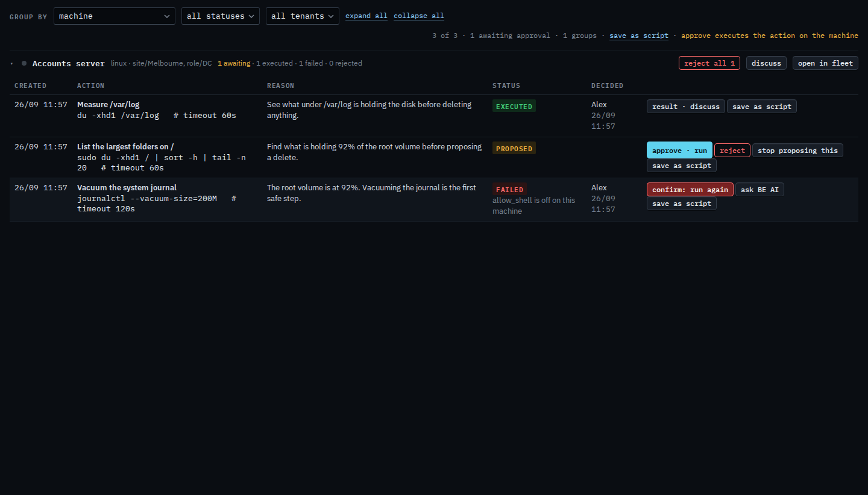868x495 pixels.
Task: Approve and run List the largest folders
Action: [x=679, y=150]
